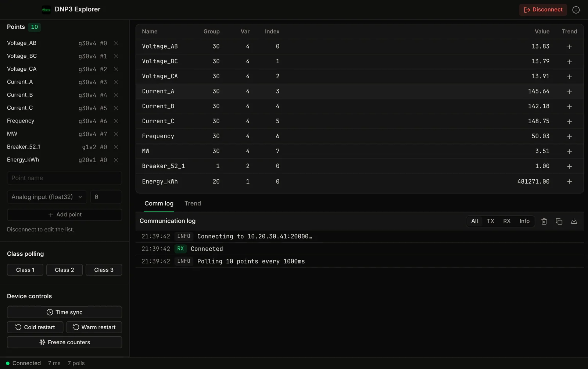Trigger a Warm restart
588x369 pixels.
click(x=94, y=327)
